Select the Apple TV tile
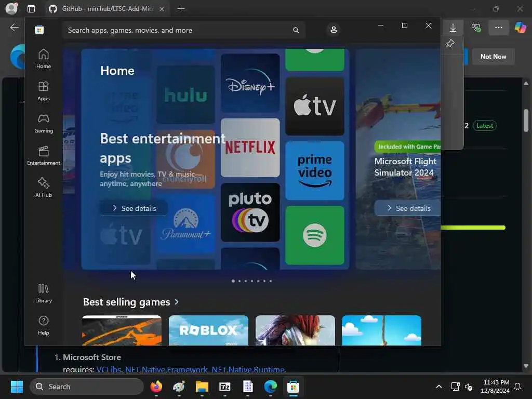This screenshot has width=532, height=399. point(315,106)
